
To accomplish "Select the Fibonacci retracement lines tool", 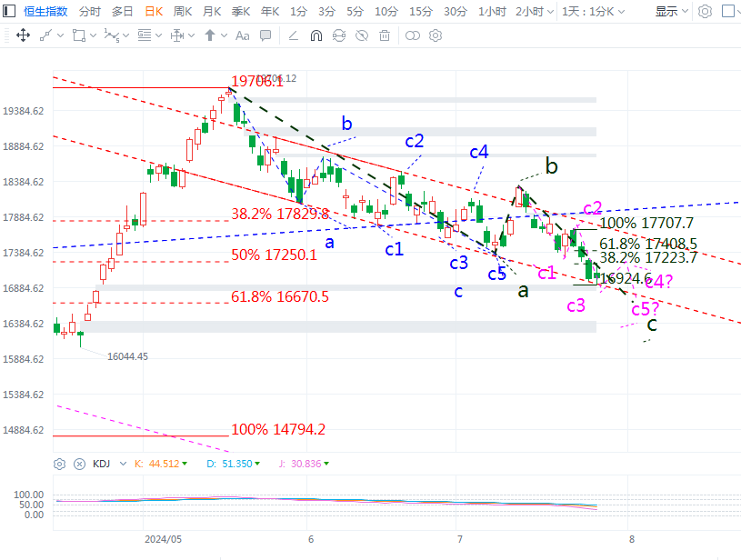I will [145, 35].
